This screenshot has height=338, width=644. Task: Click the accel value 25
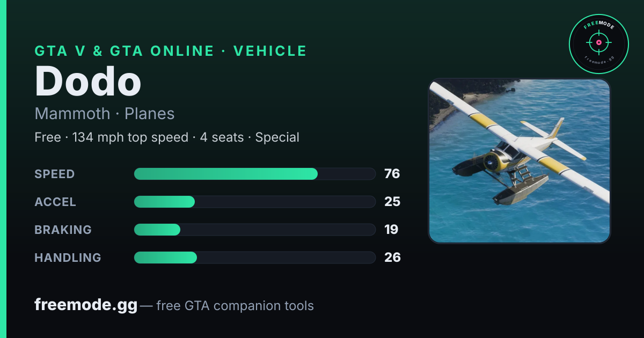point(392,202)
